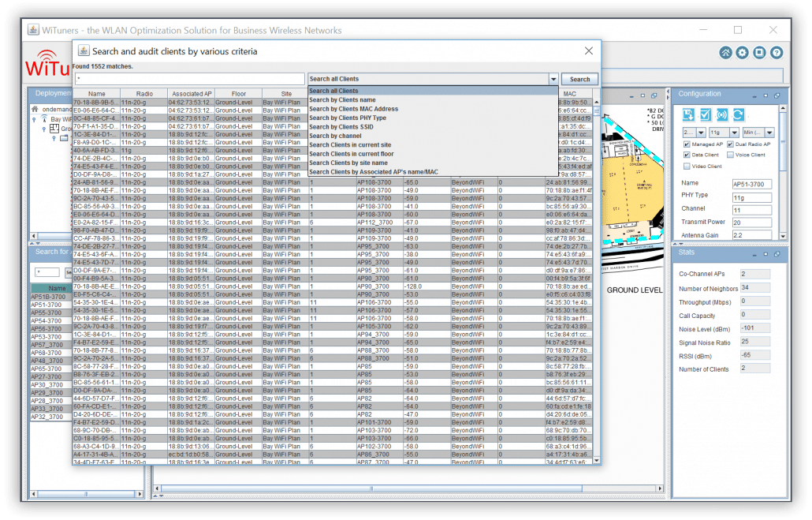Select AP68-3700 in the AP list
The width and height of the screenshot is (812, 520).
pyautogui.click(x=50, y=353)
